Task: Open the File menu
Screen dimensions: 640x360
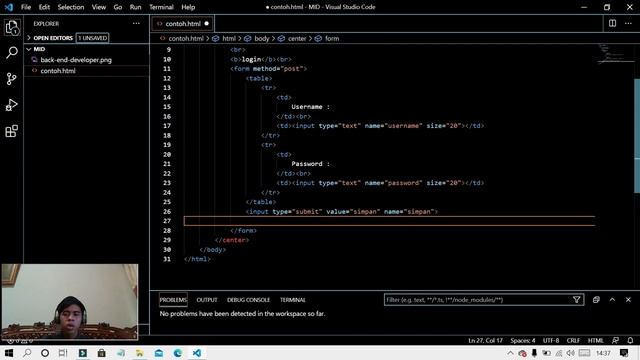Action: 26,7
